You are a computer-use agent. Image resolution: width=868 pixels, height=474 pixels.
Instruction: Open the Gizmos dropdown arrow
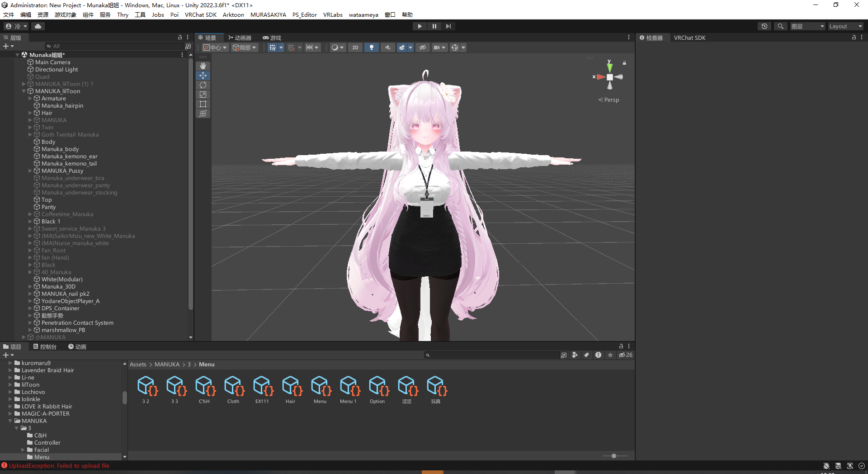click(463, 47)
